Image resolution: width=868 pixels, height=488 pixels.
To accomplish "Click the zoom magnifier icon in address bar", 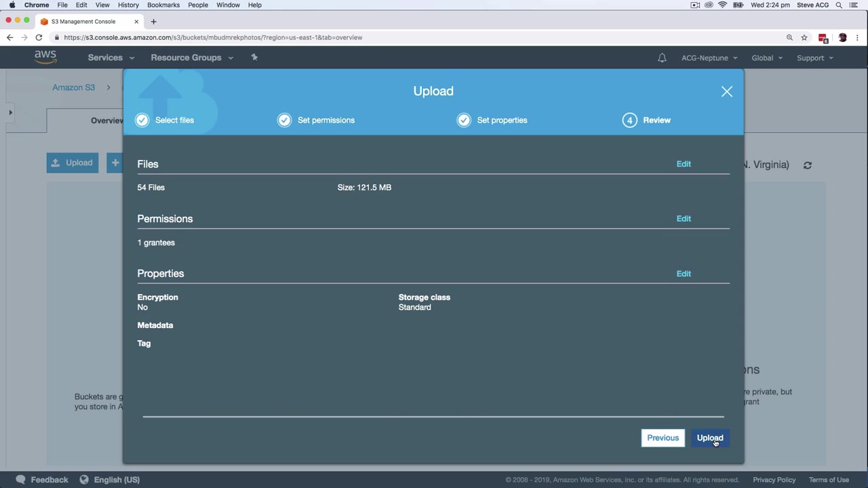I will 789,37.
